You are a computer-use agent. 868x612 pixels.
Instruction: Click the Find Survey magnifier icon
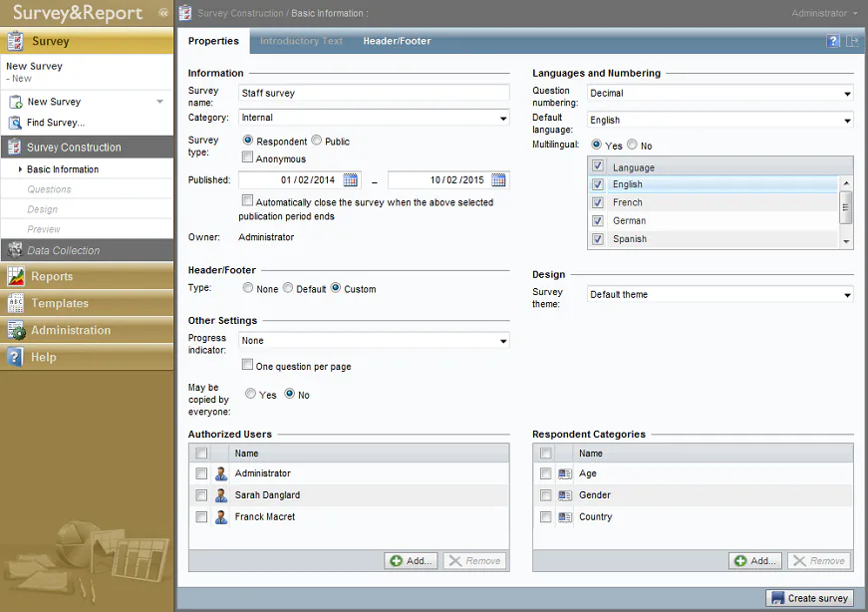[16, 123]
